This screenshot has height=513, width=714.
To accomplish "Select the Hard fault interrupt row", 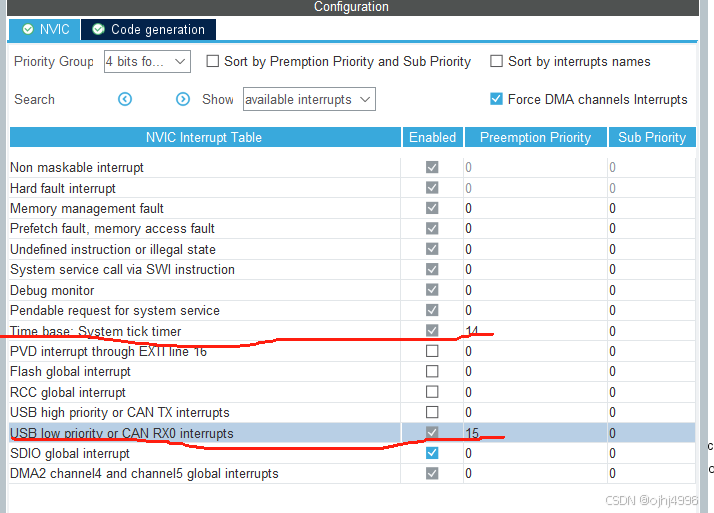I will pyautogui.click(x=352, y=188).
